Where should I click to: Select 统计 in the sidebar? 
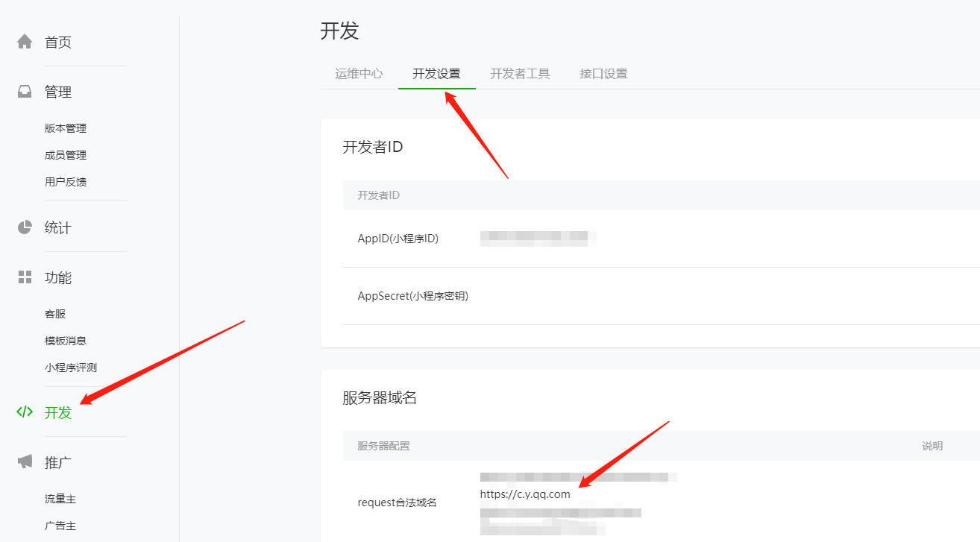pos(58,228)
